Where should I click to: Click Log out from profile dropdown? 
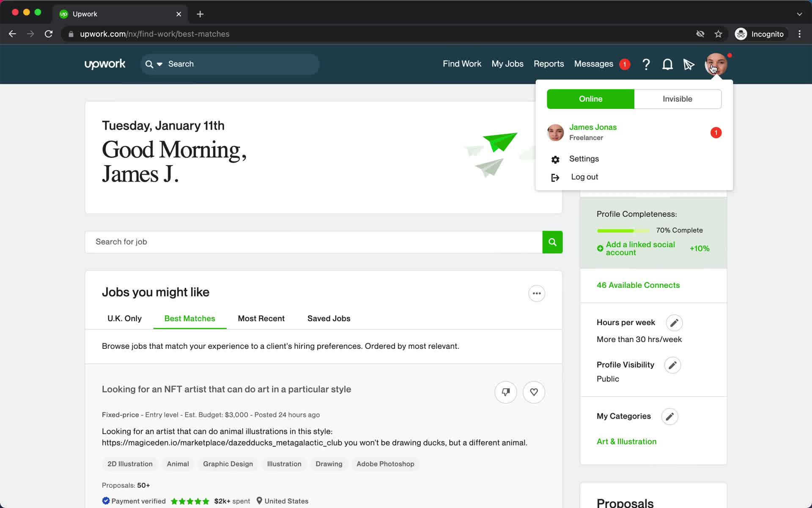(584, 177)
